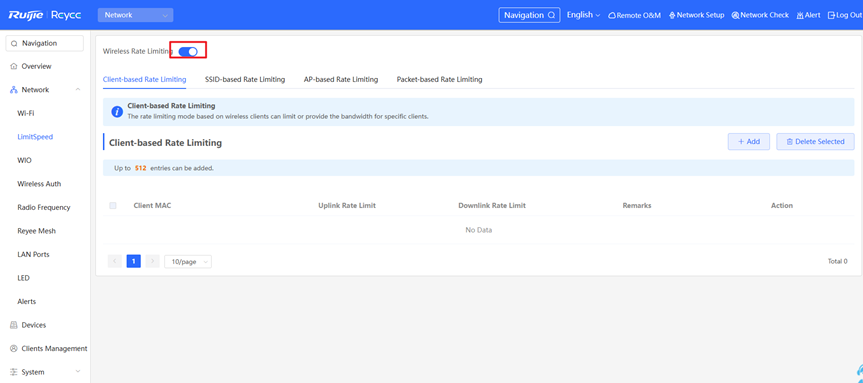Open LED in sidebar menu
Screen dimensions: 863x383
coord(23,278)
